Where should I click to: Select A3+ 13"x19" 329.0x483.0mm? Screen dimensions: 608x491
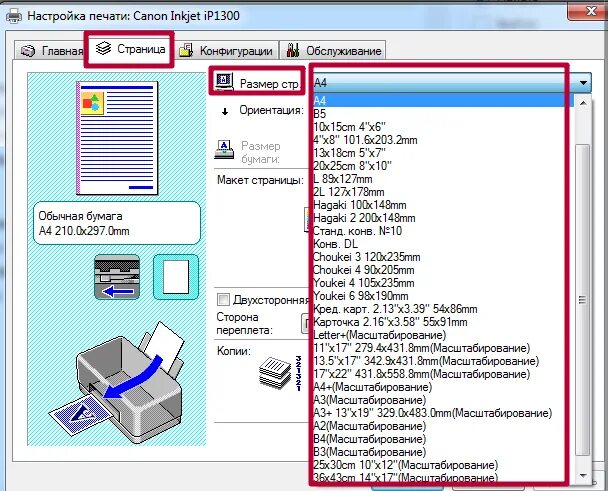(443, 413)
